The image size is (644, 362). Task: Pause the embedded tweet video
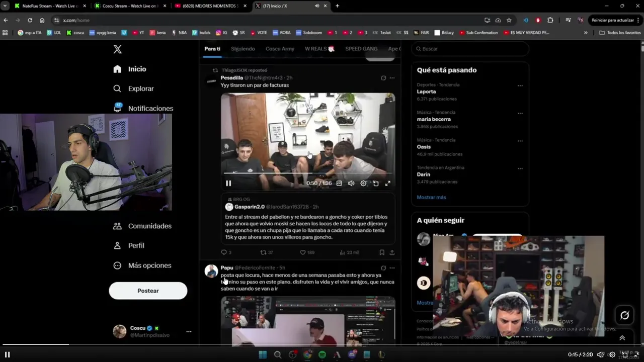click(228, 184)
